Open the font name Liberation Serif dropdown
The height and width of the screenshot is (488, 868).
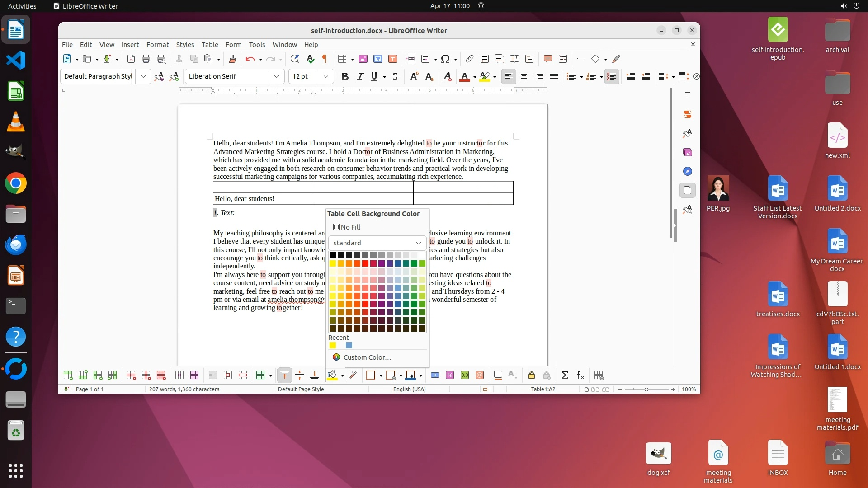(276, 76)
